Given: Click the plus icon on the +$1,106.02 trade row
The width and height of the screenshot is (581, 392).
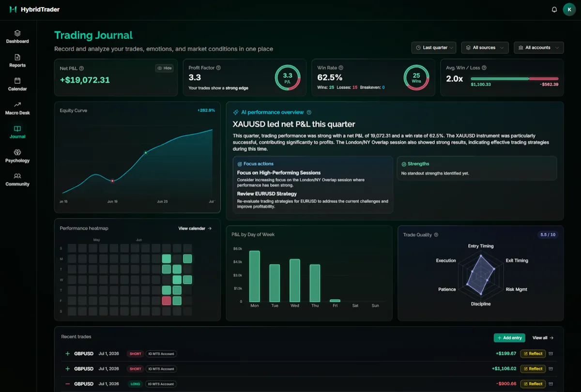Looking at the screenshot, I should pyautogui.click(x=67, y=369).
